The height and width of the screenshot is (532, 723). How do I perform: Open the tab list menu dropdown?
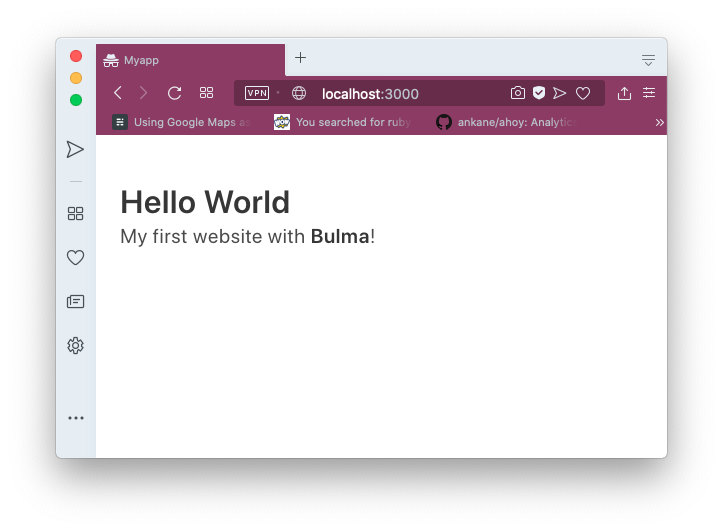point(648,60)
